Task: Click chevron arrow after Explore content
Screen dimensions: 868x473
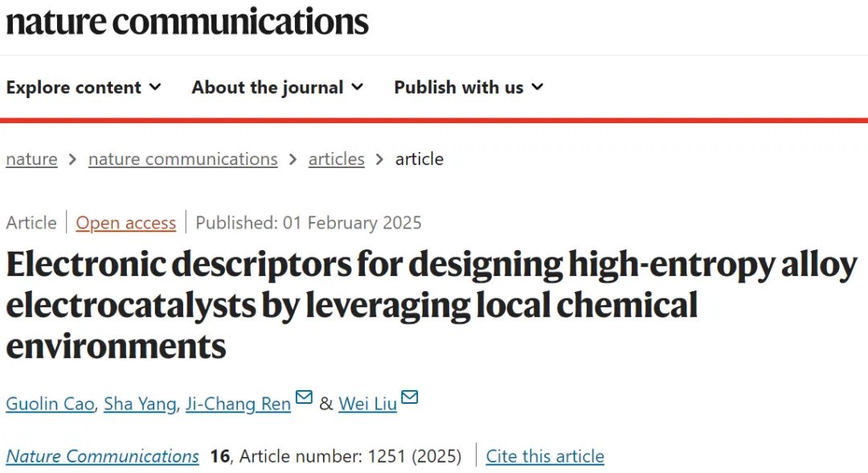Action: tap(155, 87)
